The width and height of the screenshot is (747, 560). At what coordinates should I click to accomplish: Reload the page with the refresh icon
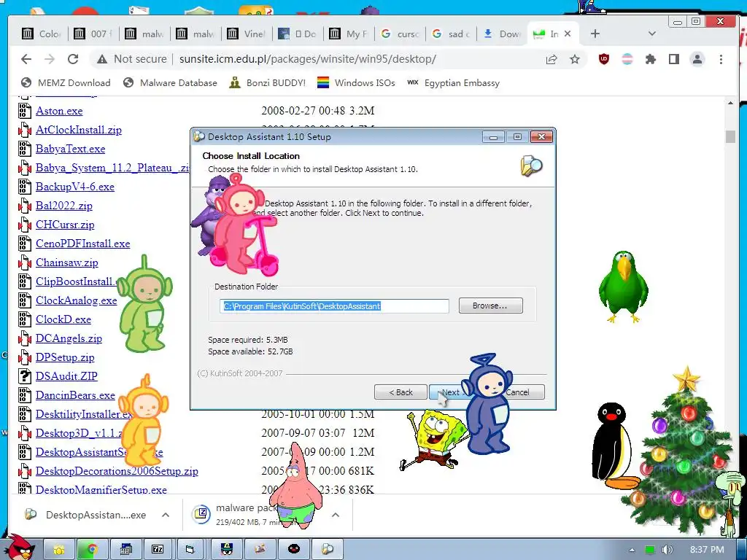pyautogui.click(x=73, y=59)
